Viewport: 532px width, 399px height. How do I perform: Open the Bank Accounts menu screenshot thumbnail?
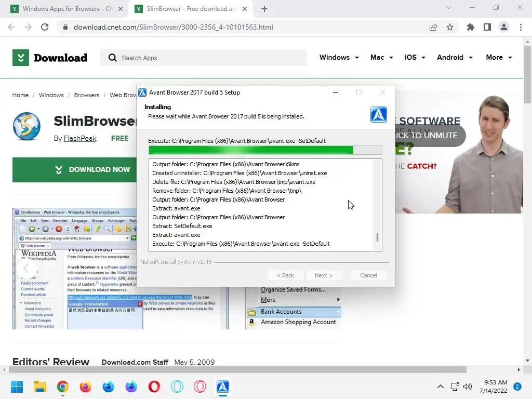click(x=293, y=308)
